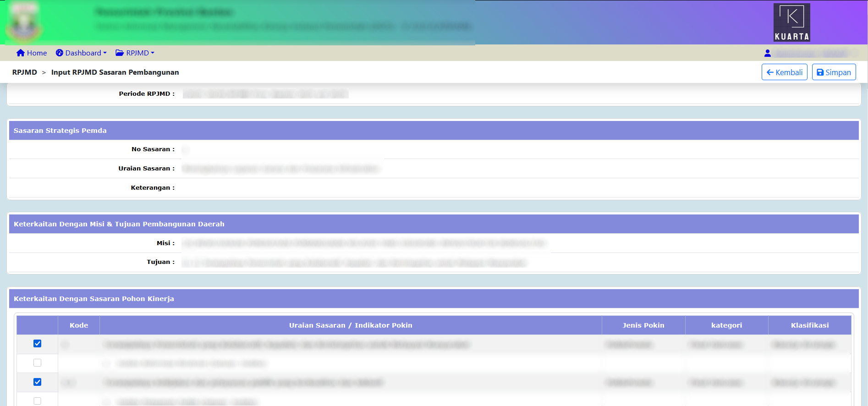868x406 pixels.
Task: Click the KUARTA logo
Action: [791, 22]
